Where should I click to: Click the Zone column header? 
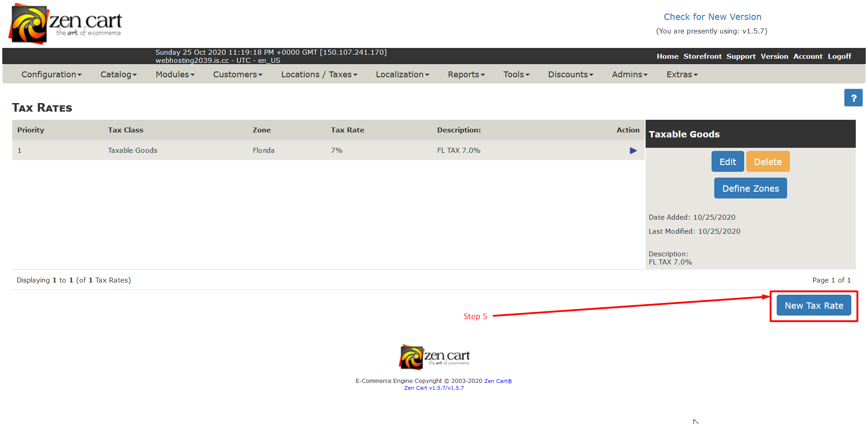(x=262, y=130)
